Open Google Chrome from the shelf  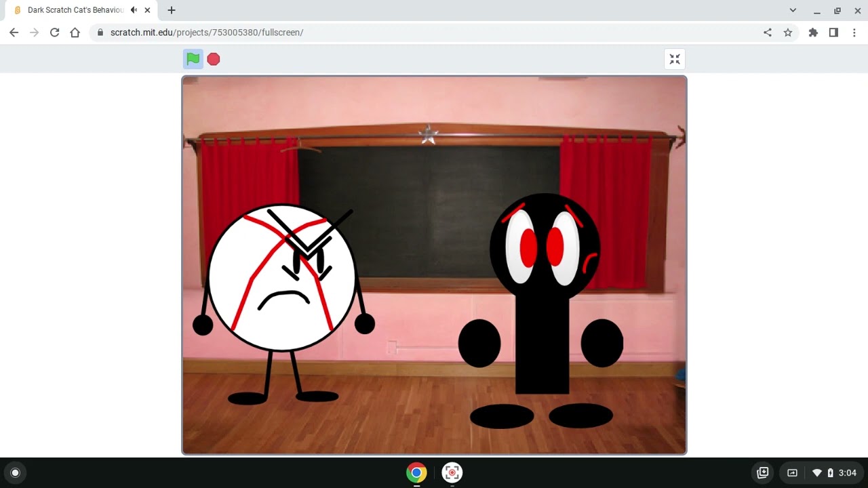416,472
